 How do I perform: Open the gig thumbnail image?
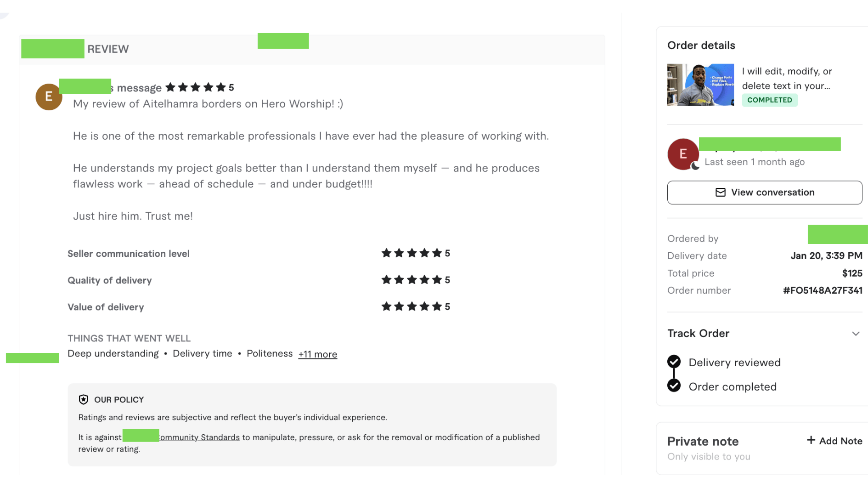tap(700, 85)
